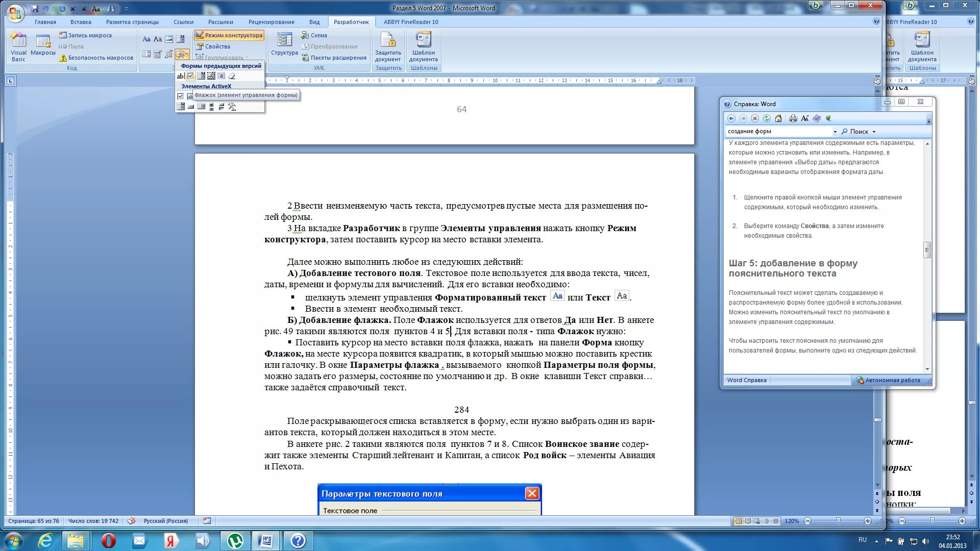Switch to the Рецензирование ribbon tab
The height and width of the screenshot is (551, 980).
coord(271,22)
